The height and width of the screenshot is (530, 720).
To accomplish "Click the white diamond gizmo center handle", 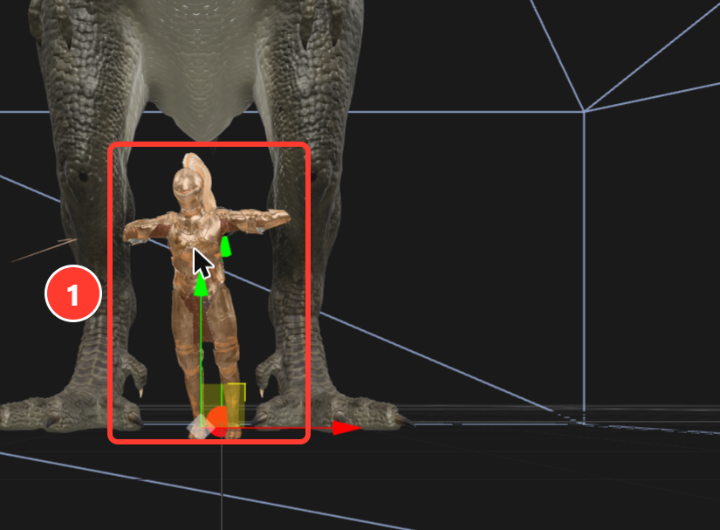I will click(201, 428).
